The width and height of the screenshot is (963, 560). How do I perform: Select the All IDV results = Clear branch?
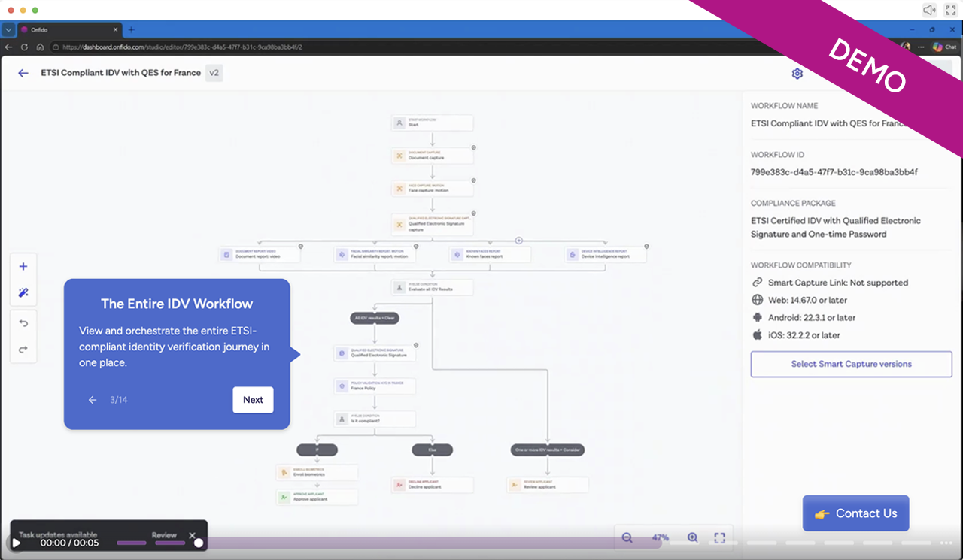pos(375,319)
